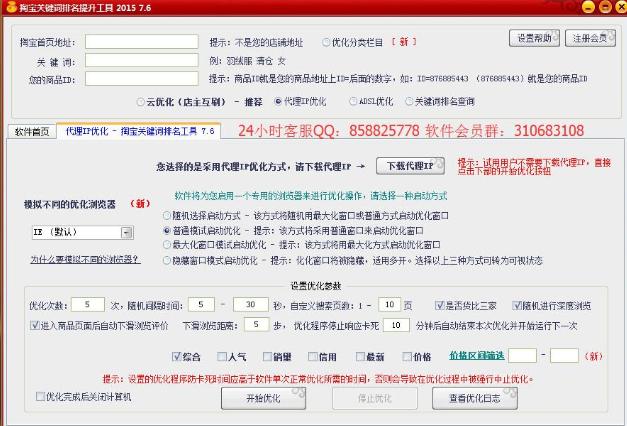627x426 pixels.
Task: Click 价格区间筛选 link
Action: (477, 356)
